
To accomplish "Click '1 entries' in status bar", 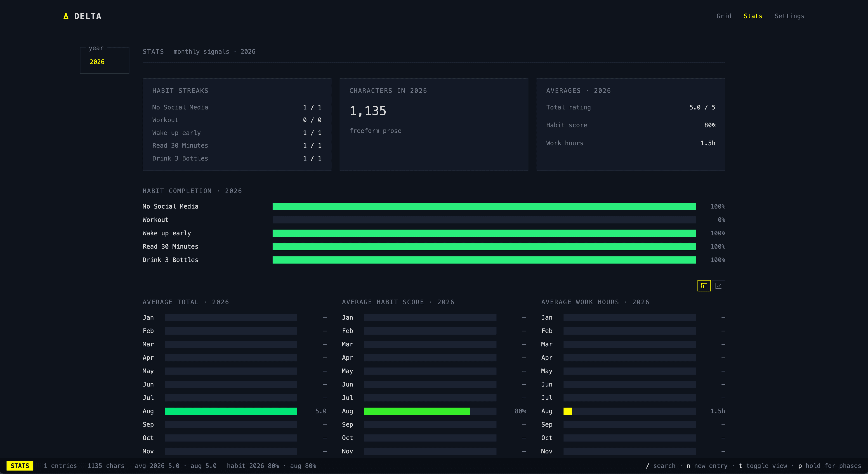I will click(x=60, y=466).
